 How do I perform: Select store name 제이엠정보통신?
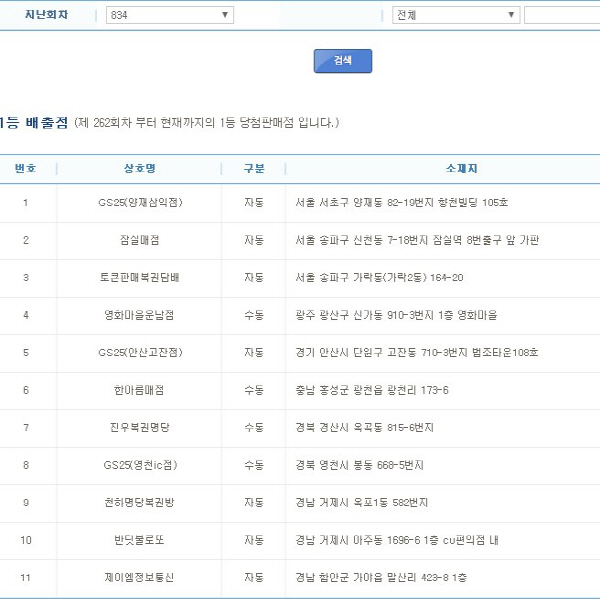pos(139,577)
